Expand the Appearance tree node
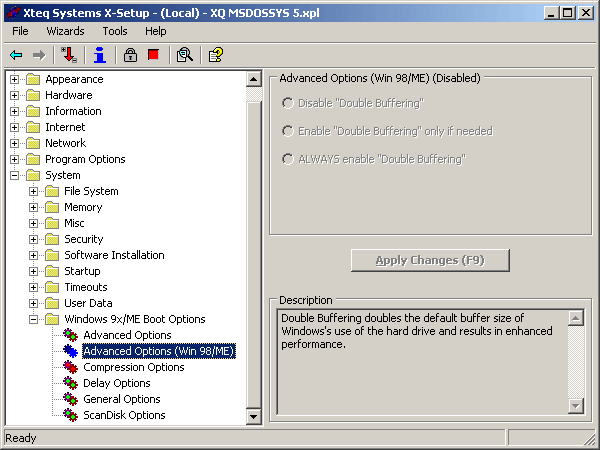This screenshot has height=450, width=600. [15, 79]
